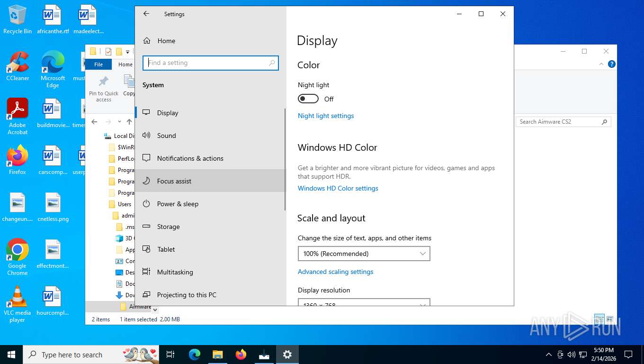Screen dimensions: 644x364
Task: Expand the scale size dropdown
Action: click(364, 254)
